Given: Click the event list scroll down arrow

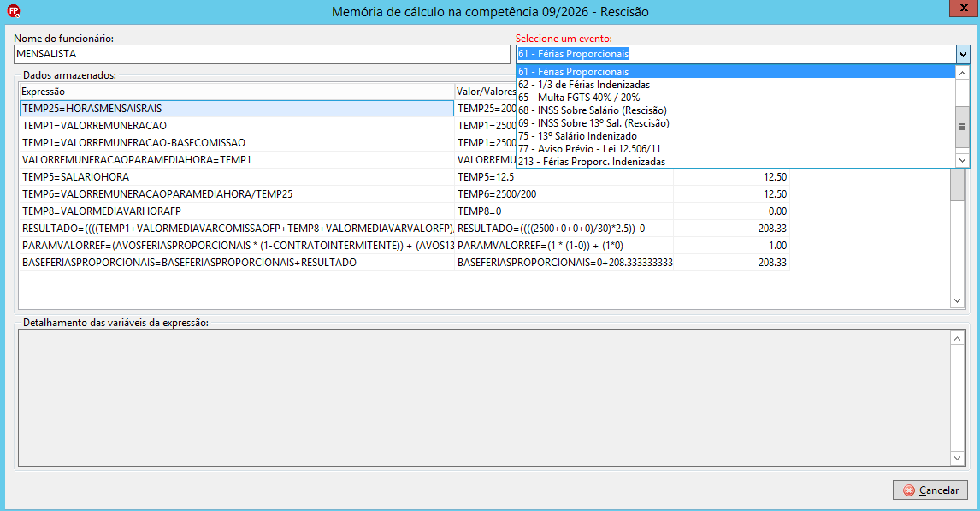Looking at the screenshot, I should 963,160.
